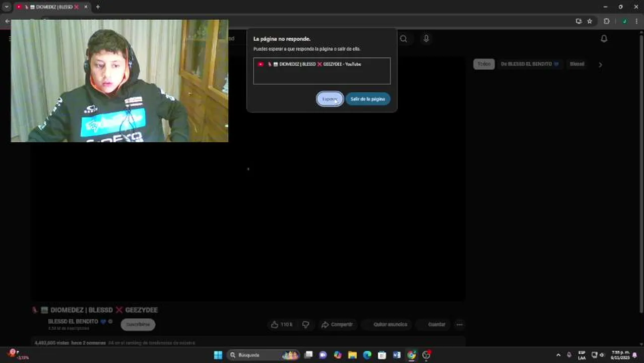
Task: Select the Blessd filter chip
Action: coord(577,64)
